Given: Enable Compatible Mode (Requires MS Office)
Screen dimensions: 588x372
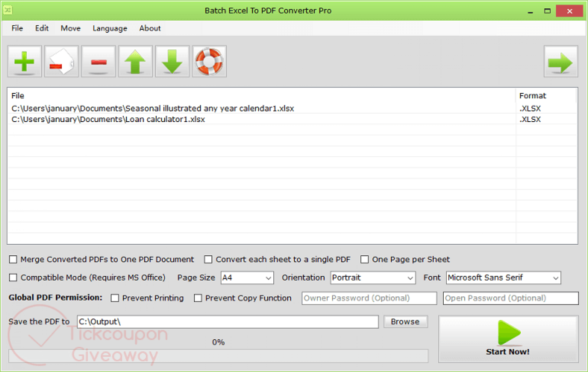Looking at the screenshot, I should click(13, 278).
